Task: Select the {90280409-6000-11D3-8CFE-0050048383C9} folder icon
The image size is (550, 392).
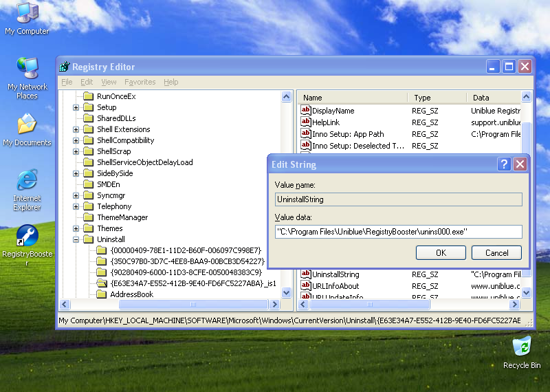Action: pos(102,272)
